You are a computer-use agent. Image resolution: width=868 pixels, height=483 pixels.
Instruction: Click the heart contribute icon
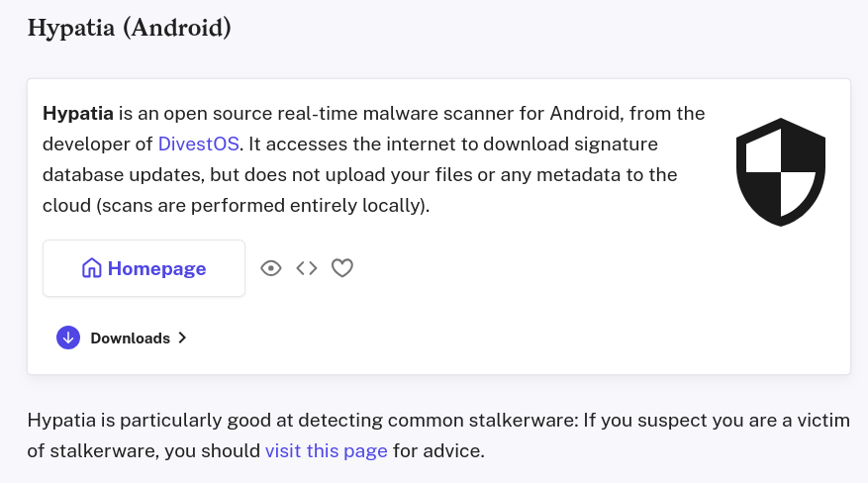(342, 268)
